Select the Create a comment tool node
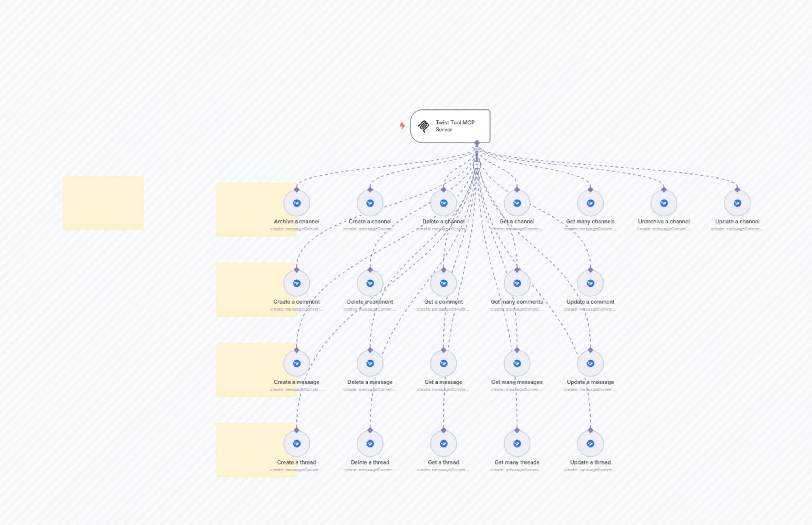 pos(296,283)
